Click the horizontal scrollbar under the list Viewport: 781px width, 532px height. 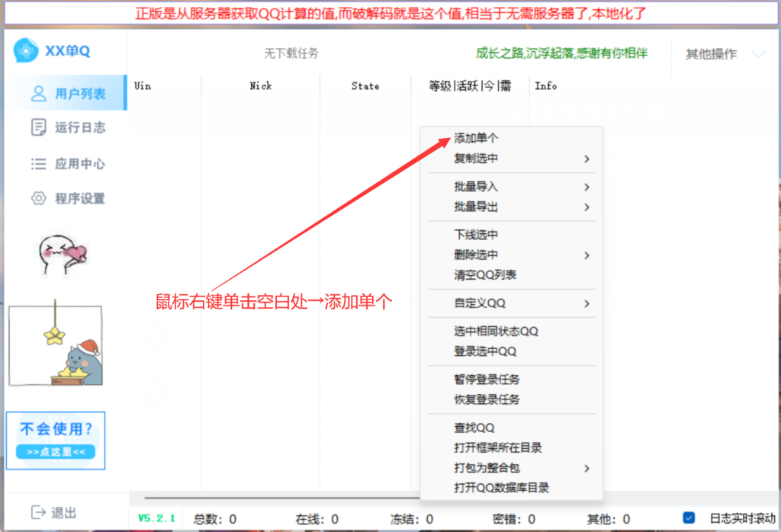pyautogui.click(x=282, y=497)
